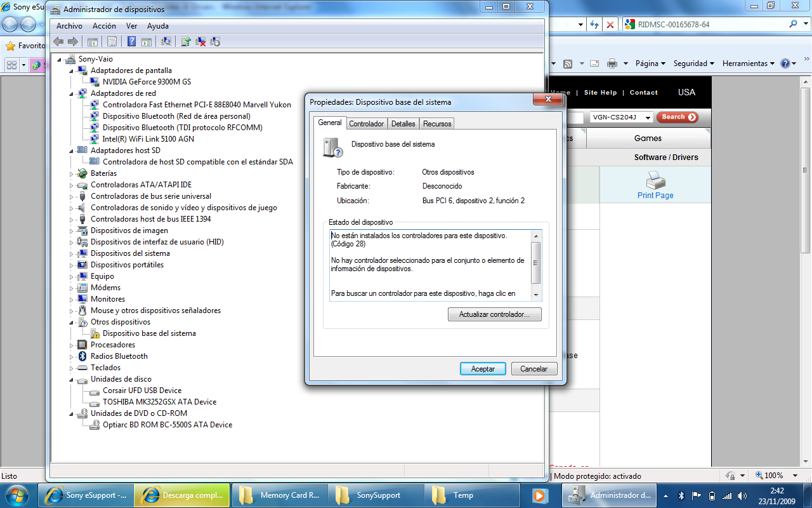Click the Disable device toolbar icon
Screen dimensions: 812x508
(215, 42)
